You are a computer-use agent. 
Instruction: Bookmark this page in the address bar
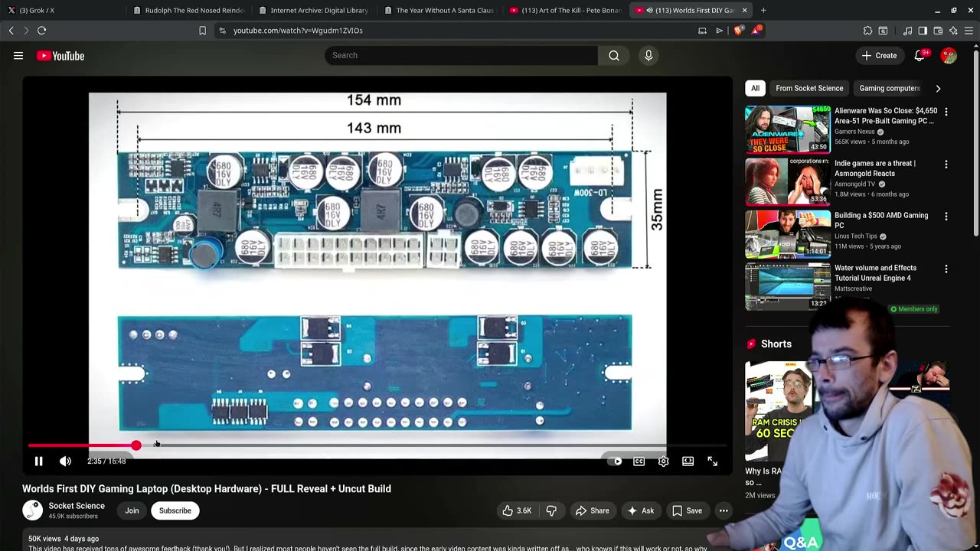tap(202, 31)
